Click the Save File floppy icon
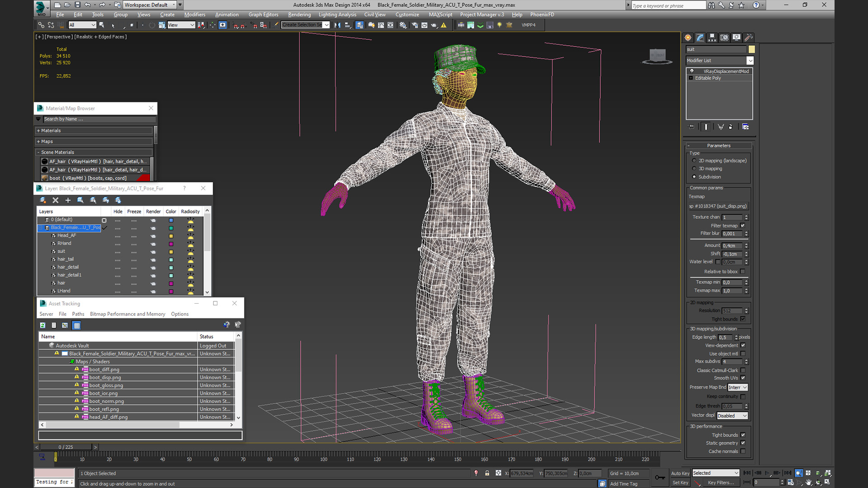The height and width of the screenshot is (488, 868). click(77, 5)
